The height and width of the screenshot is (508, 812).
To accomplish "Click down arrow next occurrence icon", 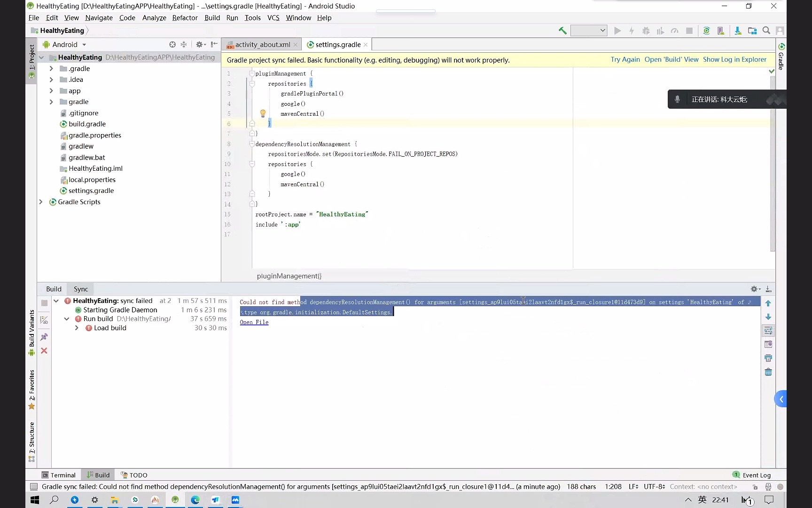I will tap(768, 317).
